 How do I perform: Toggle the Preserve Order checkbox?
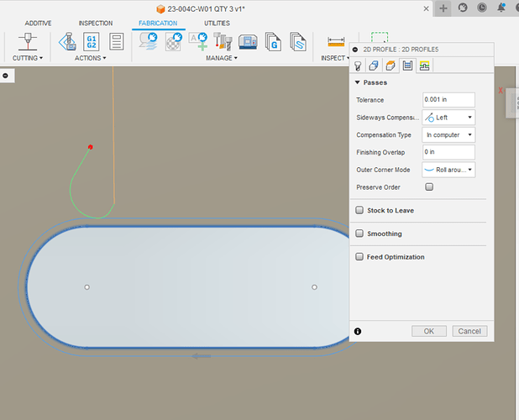pos(429,187)
